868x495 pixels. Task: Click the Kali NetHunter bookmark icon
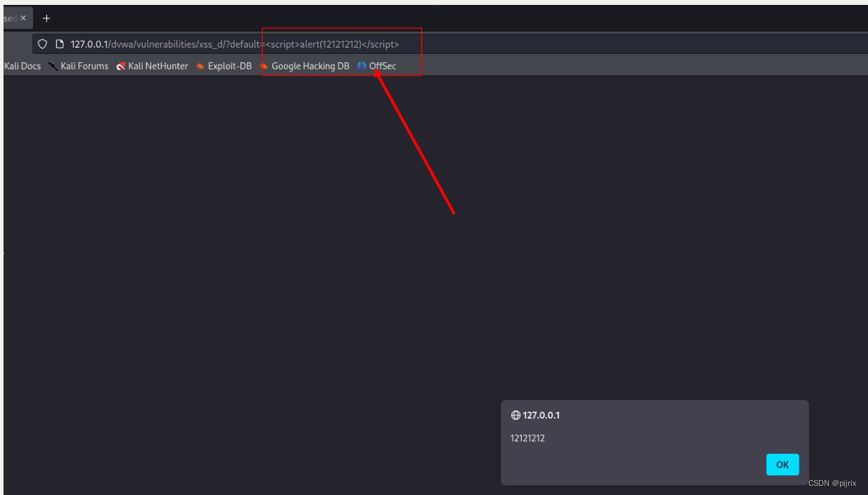(121, 66)
